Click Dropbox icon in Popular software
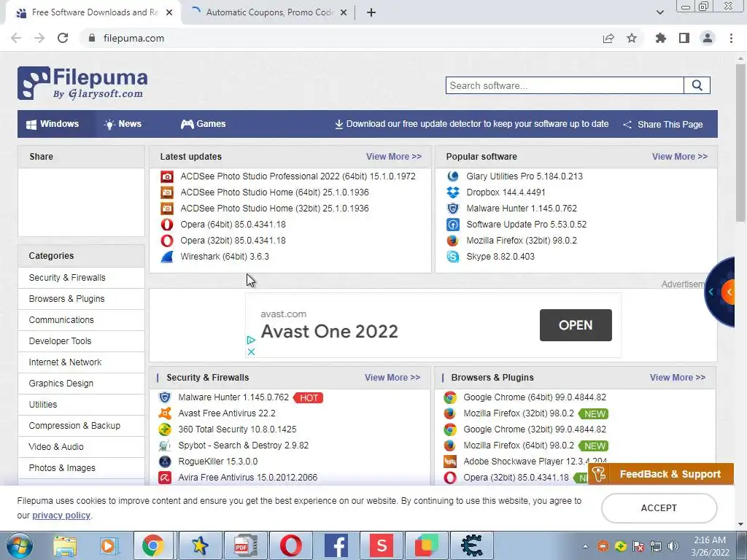 (452, 192)
